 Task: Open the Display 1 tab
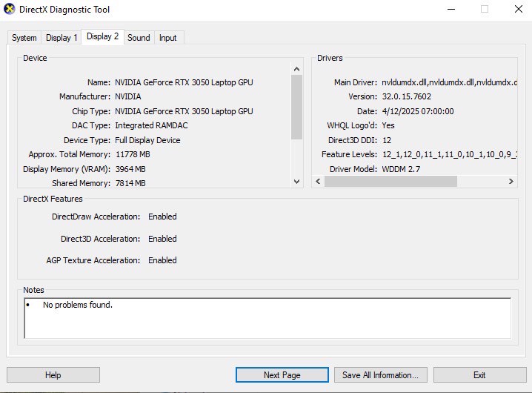tap(61, 38)
